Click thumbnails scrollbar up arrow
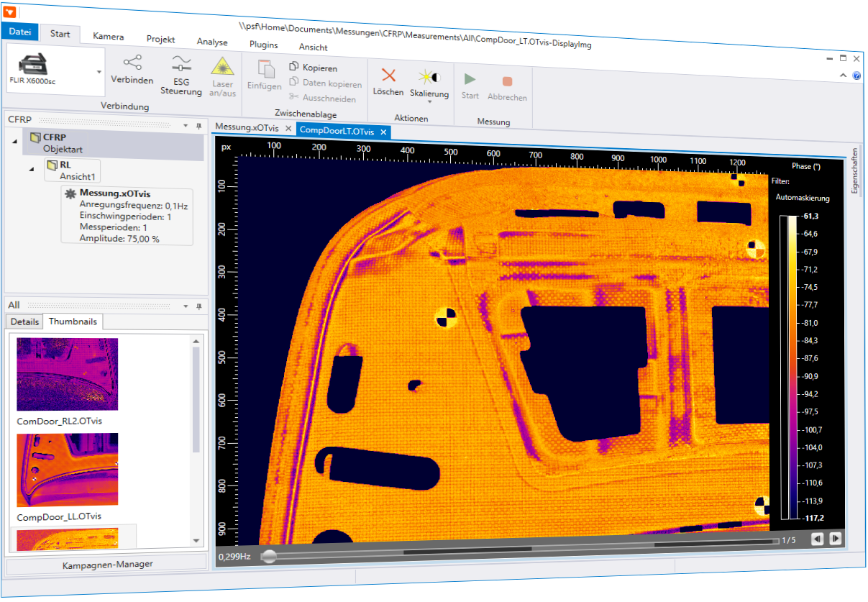The width and height of the screenshot is (868, 602). tap(196, 341)
